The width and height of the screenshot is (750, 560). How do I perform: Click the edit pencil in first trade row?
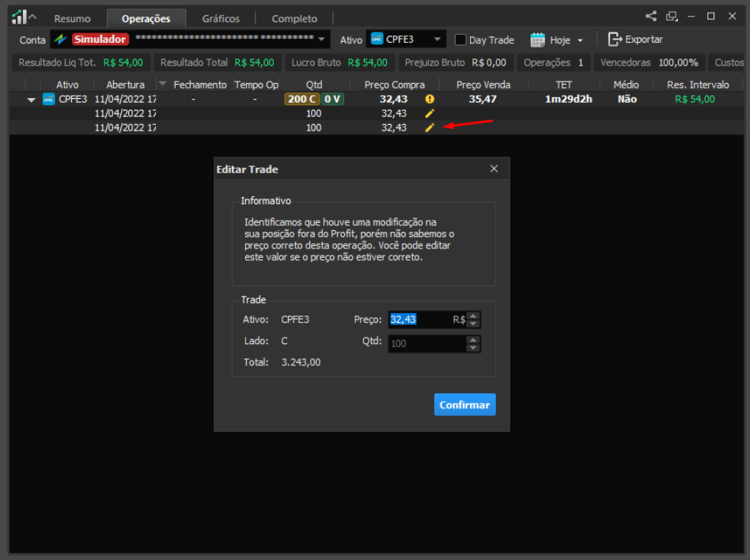click(x=430, y=113)
